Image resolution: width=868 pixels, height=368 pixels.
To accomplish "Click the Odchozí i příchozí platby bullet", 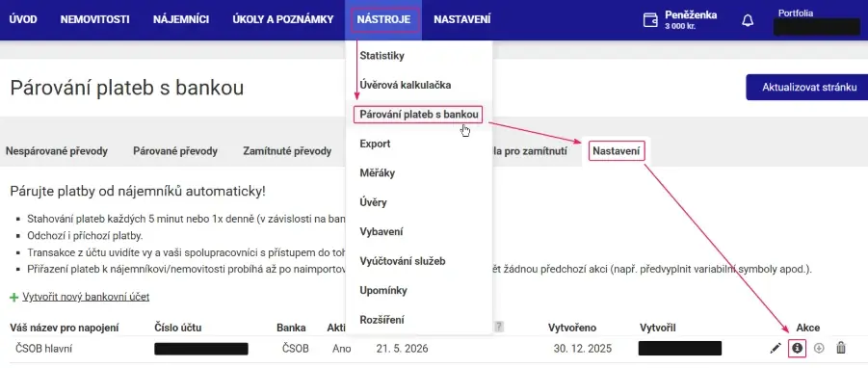I will (85, 236).
